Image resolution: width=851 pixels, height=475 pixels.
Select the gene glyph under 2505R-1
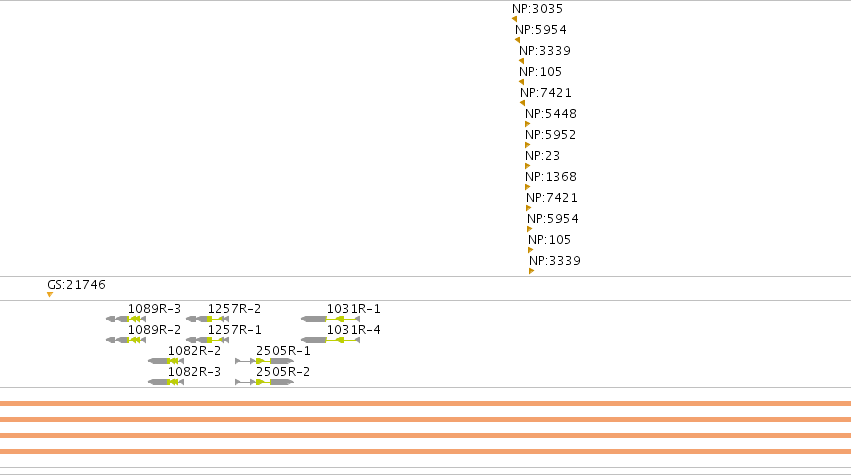(x=264, y=361)
